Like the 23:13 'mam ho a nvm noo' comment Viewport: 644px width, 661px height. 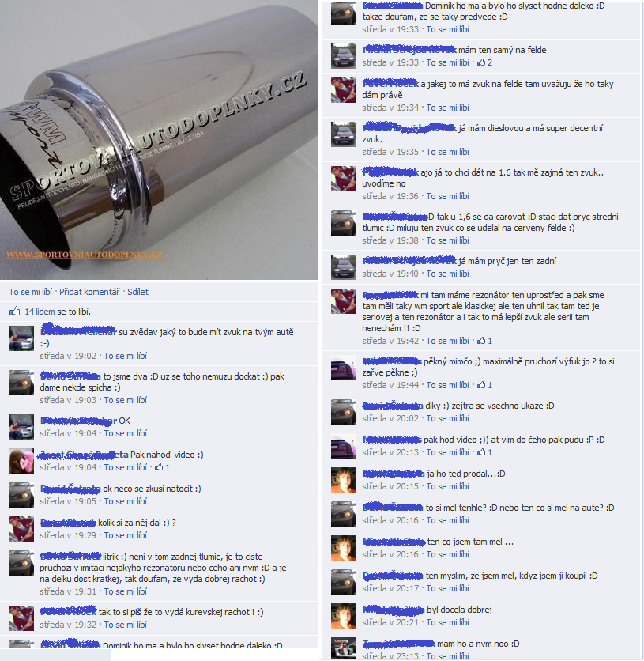click(x=448, y=656)
